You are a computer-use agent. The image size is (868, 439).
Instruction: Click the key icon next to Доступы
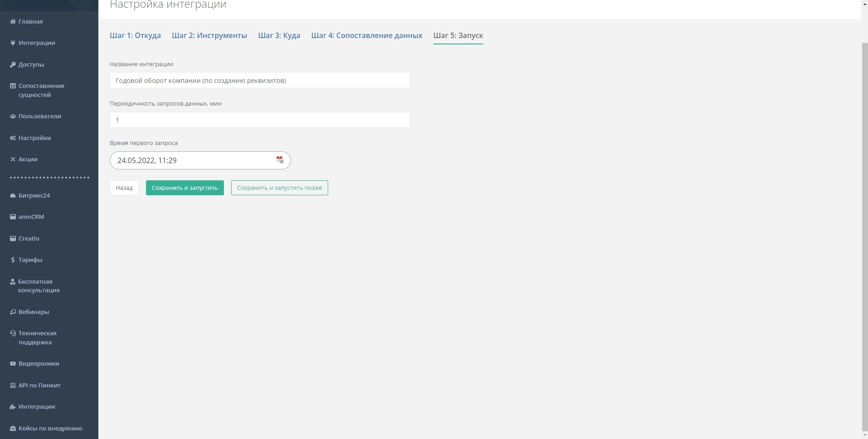coord(13,65)
